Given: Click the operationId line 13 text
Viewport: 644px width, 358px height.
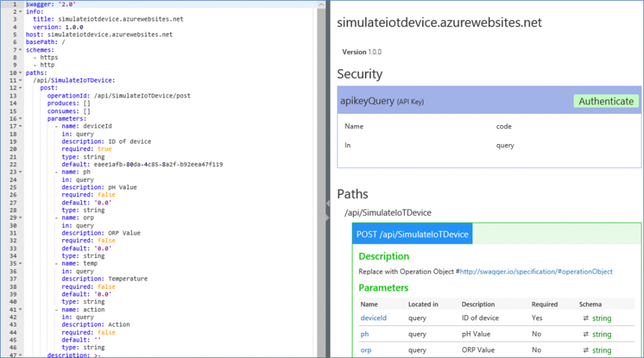Looking at the screenshot, I should 119,96.
